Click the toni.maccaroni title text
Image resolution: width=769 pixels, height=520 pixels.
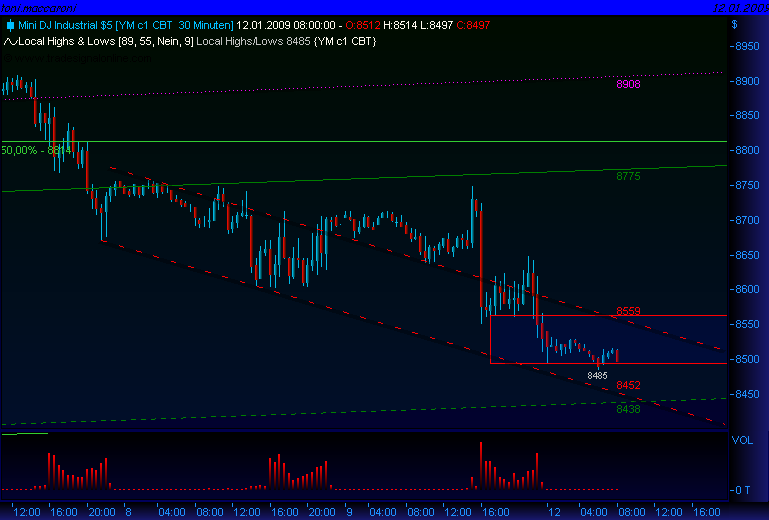coord(38,8)
